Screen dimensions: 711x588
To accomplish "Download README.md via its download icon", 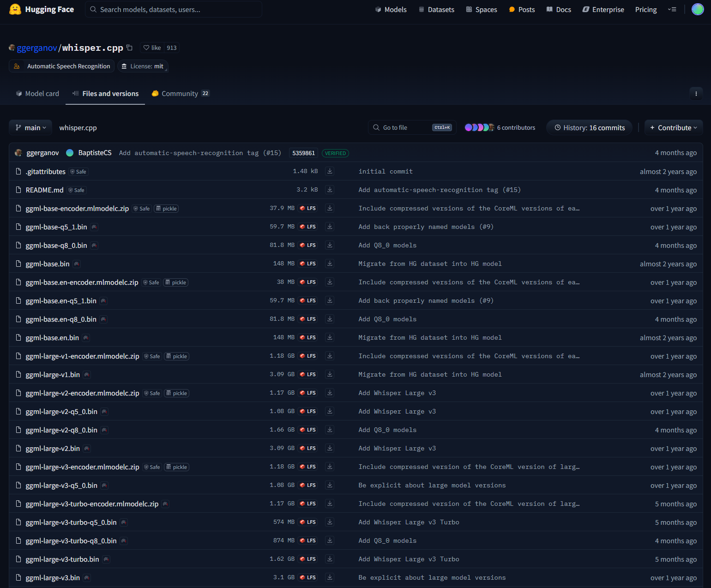I will pos(330,190).
